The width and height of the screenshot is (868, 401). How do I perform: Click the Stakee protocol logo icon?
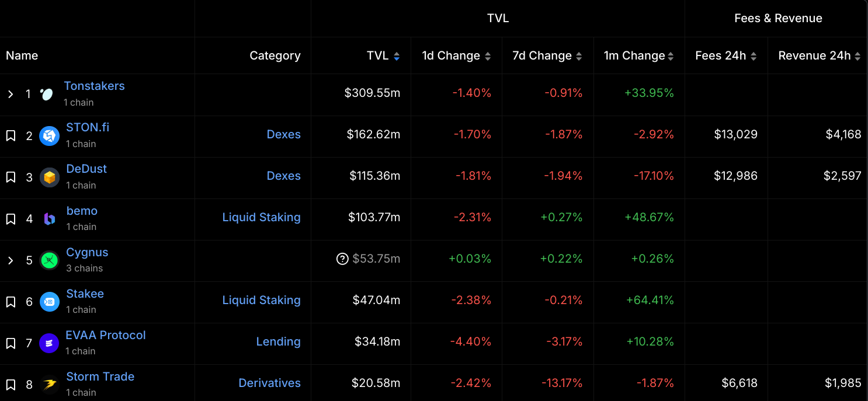[x=49, y=302]
